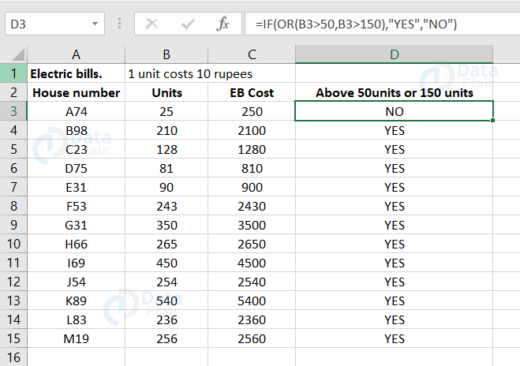This screenshot has height=366, width=520.
Task: Confirm formula entry with the checkmark icon
Action: [x=187, y=24]
